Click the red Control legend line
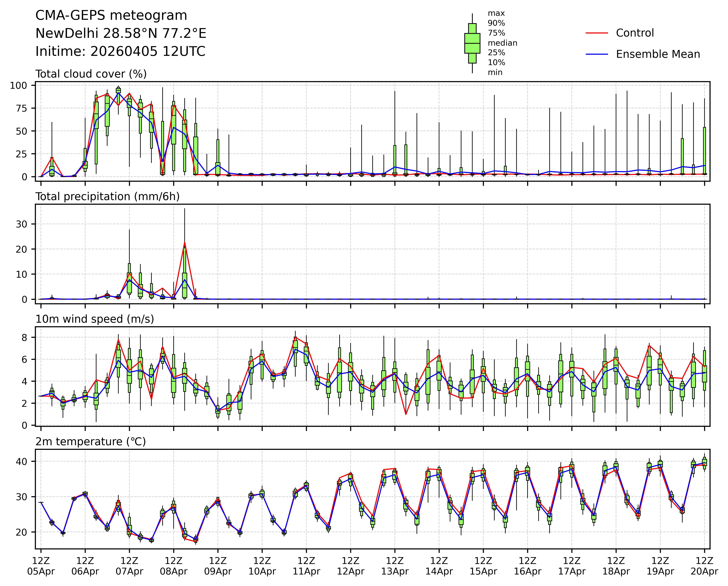The image size is (728, 586). click(x=597, y=33)
